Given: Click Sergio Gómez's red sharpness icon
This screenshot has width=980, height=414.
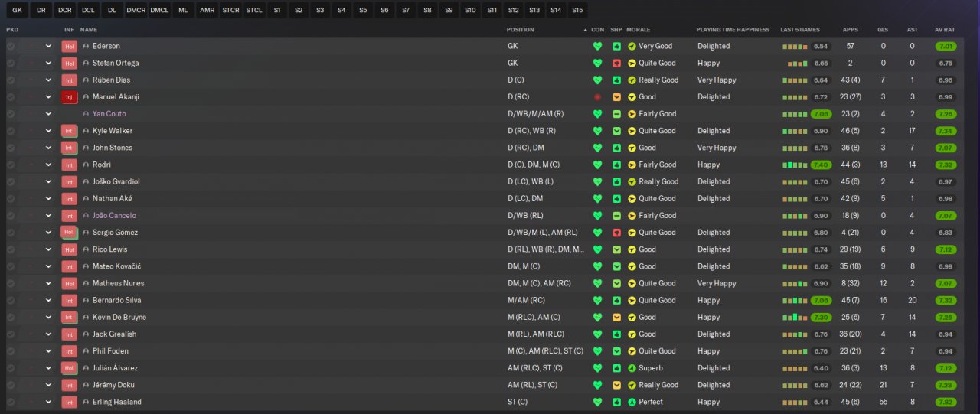Looking at the screenshot, I should [616, 233].
